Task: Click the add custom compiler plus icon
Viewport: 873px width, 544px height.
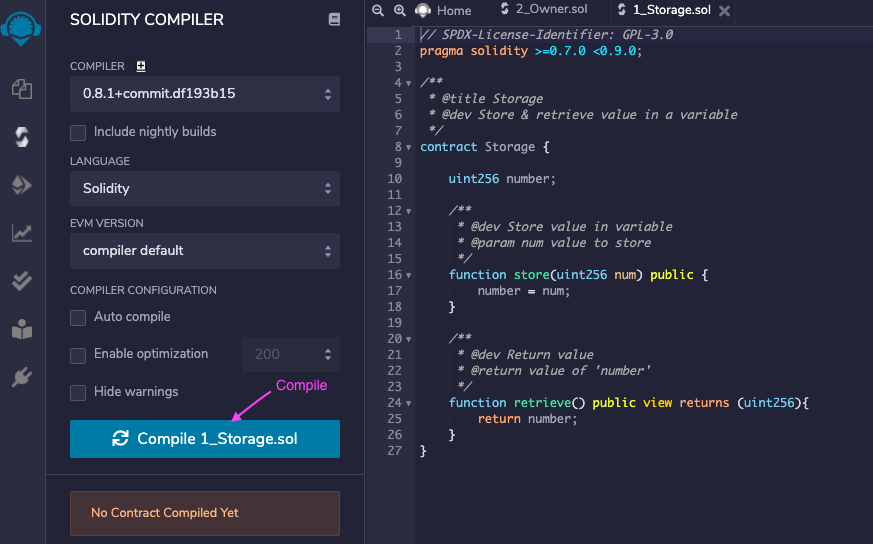Action: tap(141, 66)
